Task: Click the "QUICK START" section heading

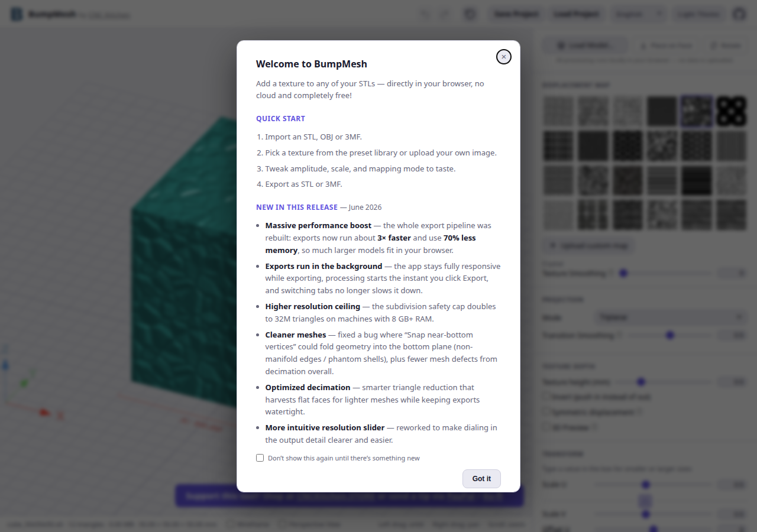Action: click(280, 119)
